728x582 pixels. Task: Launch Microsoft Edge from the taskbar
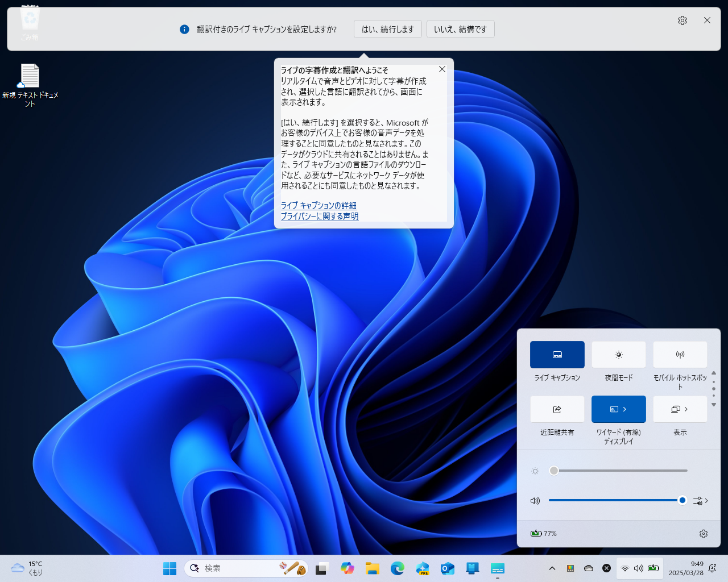[397, 568]
